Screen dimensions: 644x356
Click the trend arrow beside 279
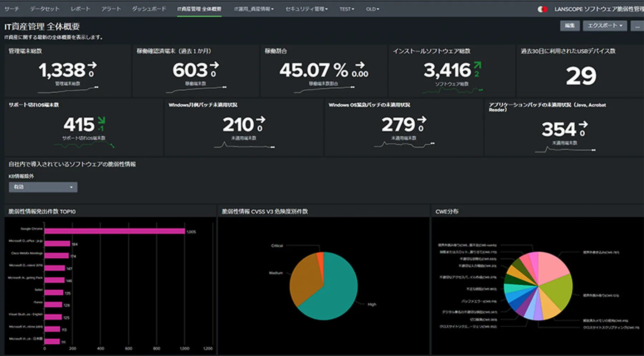[422, 119]
